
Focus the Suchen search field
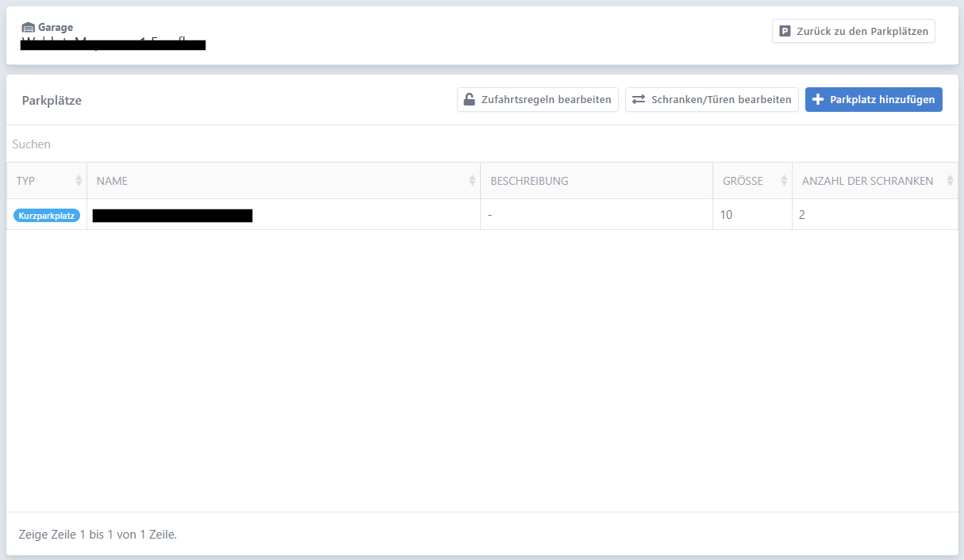click(x=476, y=144)
